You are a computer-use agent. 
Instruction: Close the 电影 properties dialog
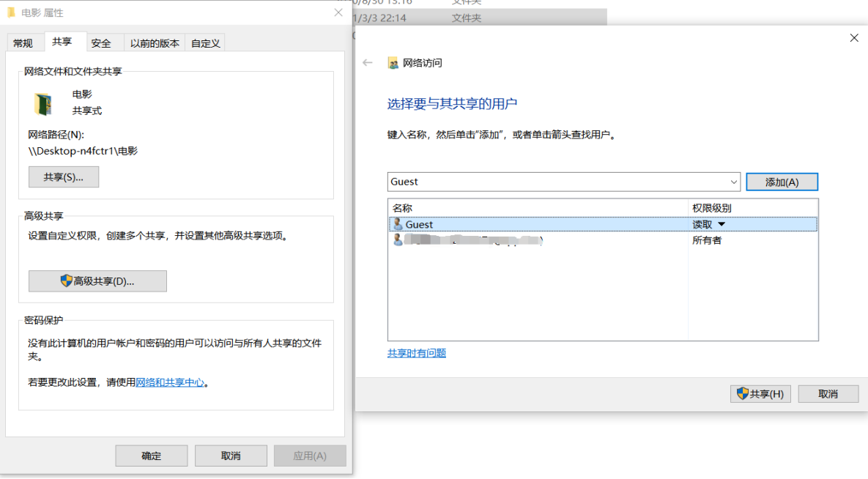pos(338,12)
